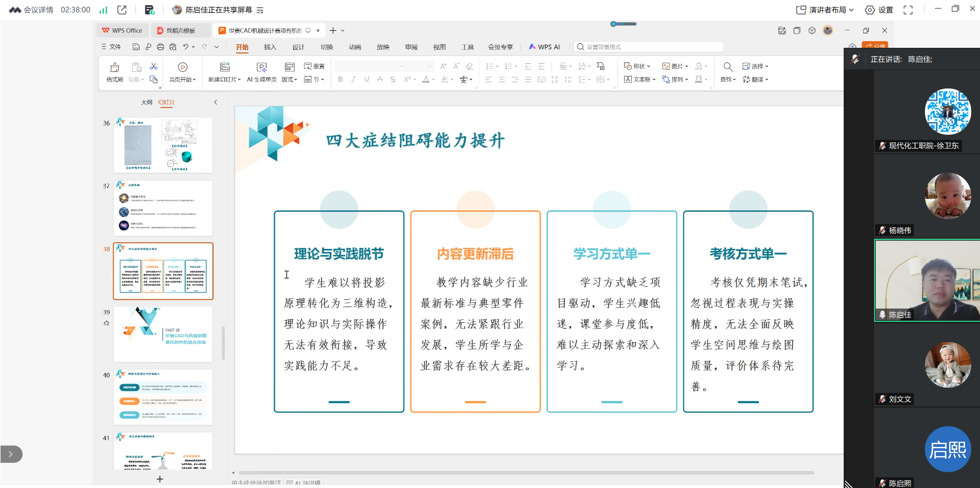Open the 演讲者布局 layout dropdown
This screenshot has width=980, height=488.
tap(825, 10)
